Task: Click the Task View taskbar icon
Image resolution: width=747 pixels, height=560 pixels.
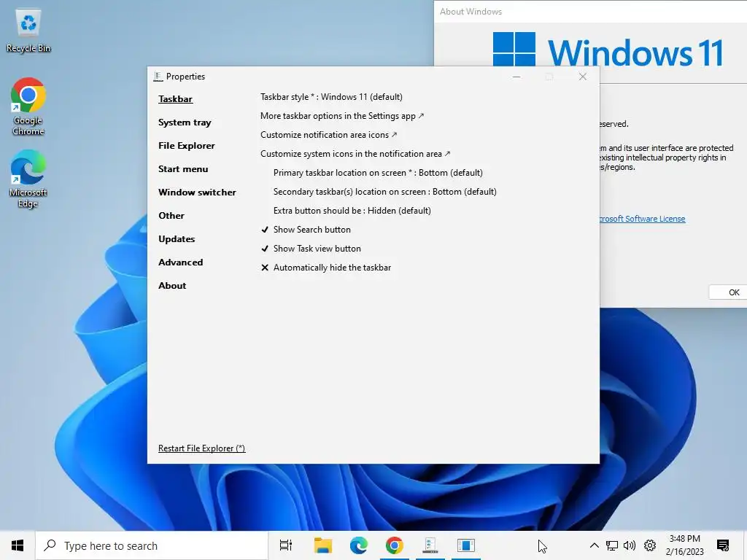Action: coord(286,545)
